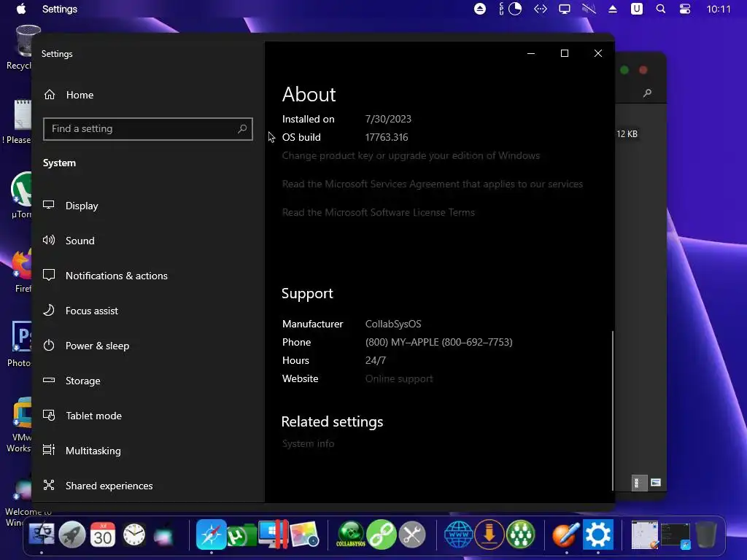Click the large icons view button in background window

(x=656, y=483)
